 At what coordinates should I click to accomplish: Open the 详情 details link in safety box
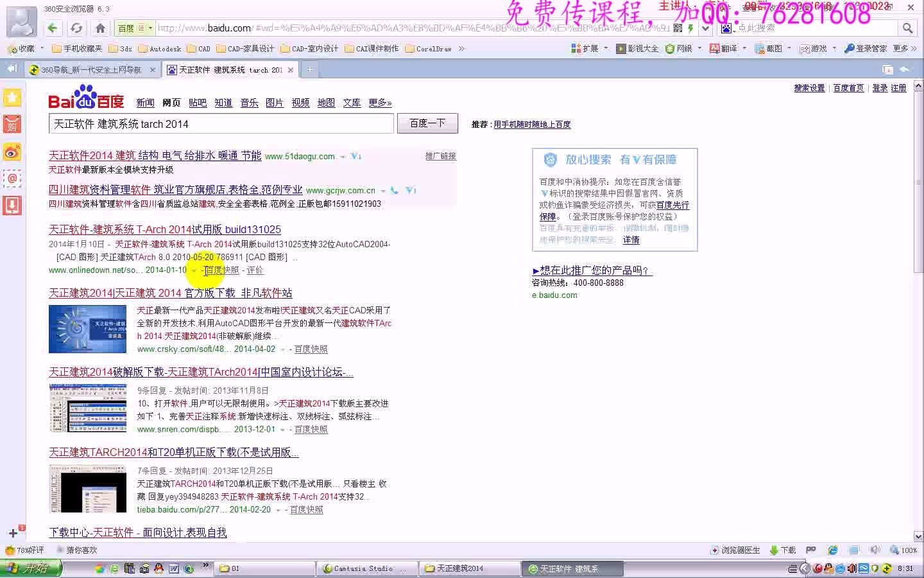pos(631,240)
